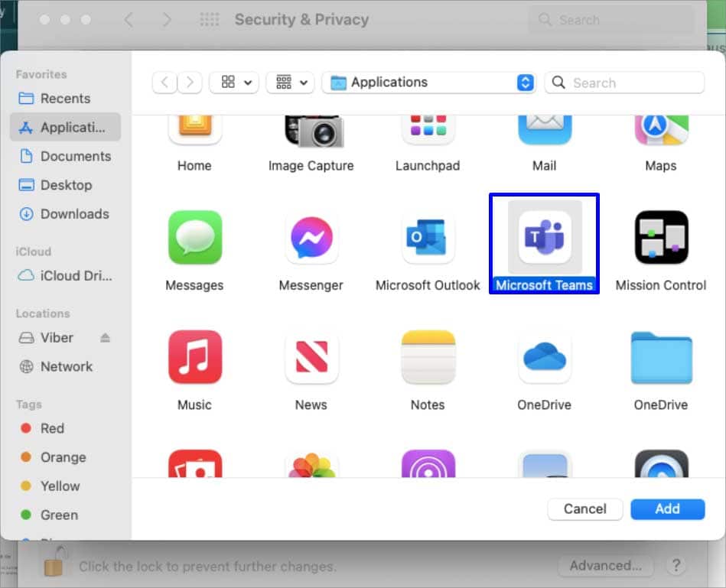Click the Add button

point(668,509)
